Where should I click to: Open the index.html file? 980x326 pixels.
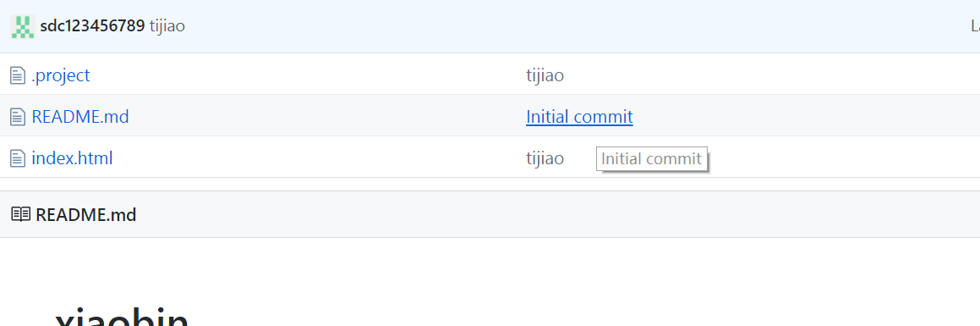(72, 158)
